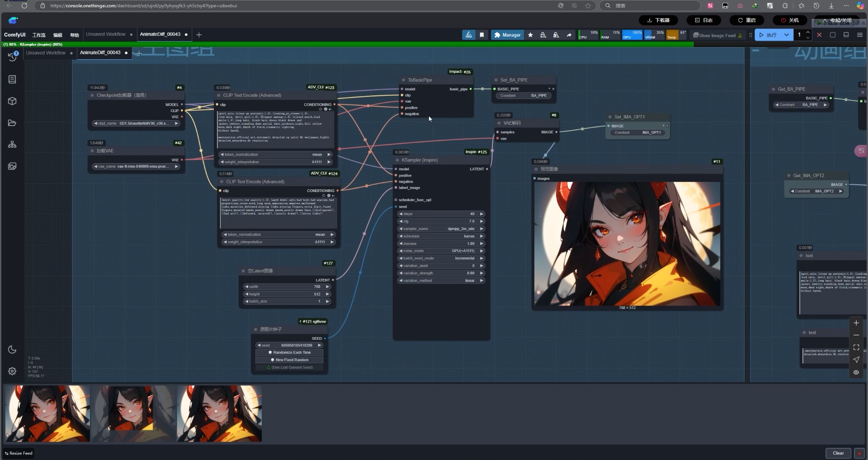This screenshot has width=868, height=460.
Task: Click the pink translate floating icon
Action: tap(861, 151)
